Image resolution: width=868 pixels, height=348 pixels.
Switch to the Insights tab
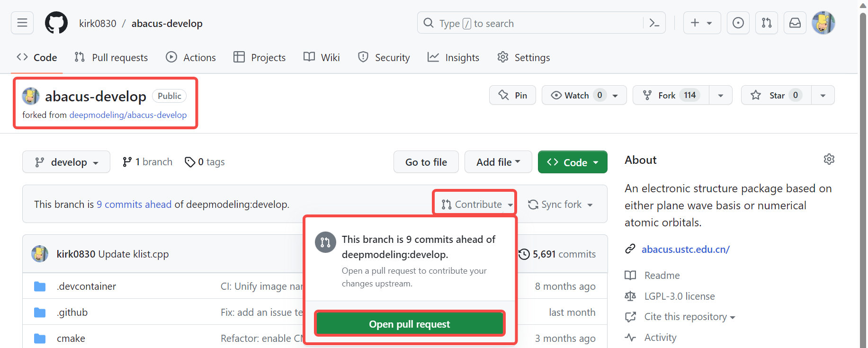pyautogui.click(x=453, y=57)
